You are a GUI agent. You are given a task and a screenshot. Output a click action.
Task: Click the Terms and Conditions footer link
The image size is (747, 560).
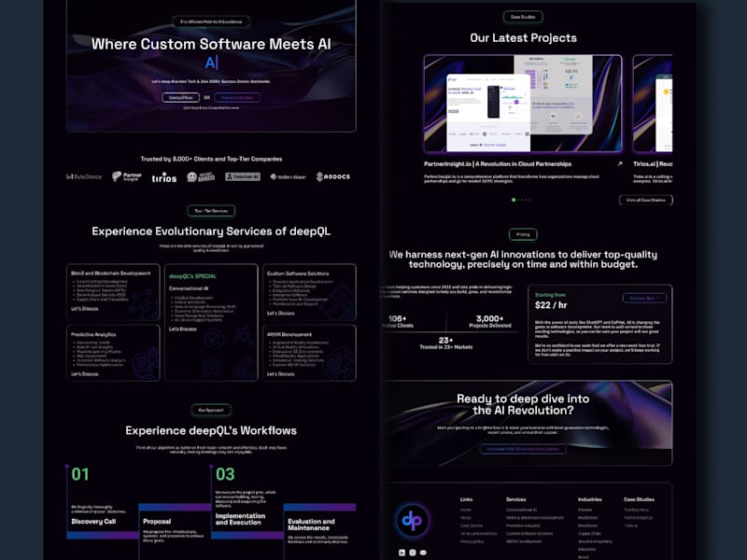[479, 534]
